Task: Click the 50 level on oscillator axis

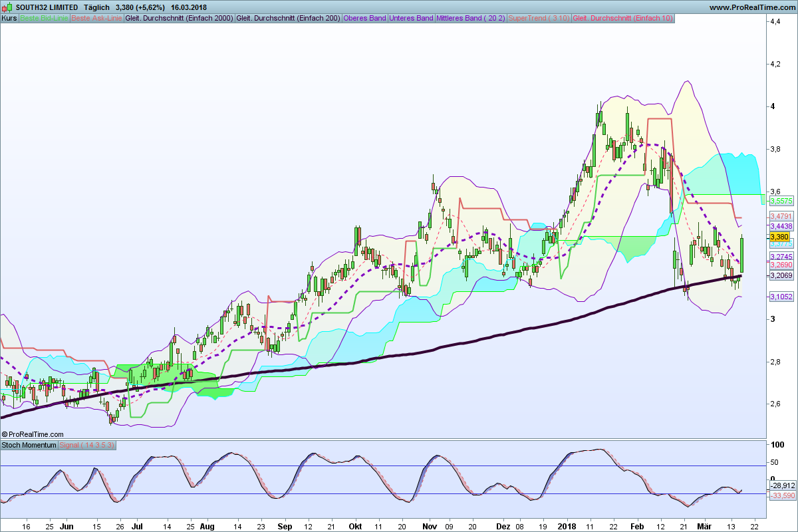Action: (x=774, y=462)
